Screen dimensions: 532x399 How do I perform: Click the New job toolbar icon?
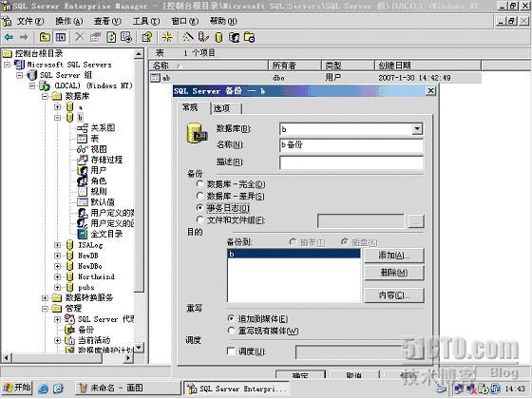pyautogui.click(x=249, y=37)
